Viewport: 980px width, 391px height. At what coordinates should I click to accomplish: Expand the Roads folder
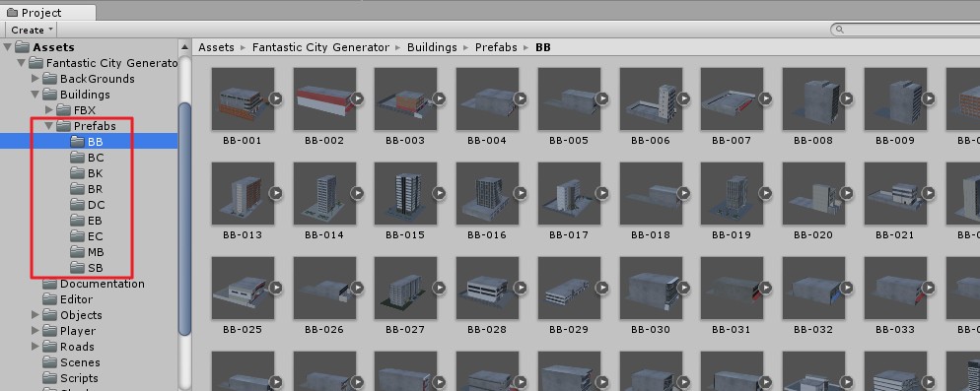tap(35, 347)
